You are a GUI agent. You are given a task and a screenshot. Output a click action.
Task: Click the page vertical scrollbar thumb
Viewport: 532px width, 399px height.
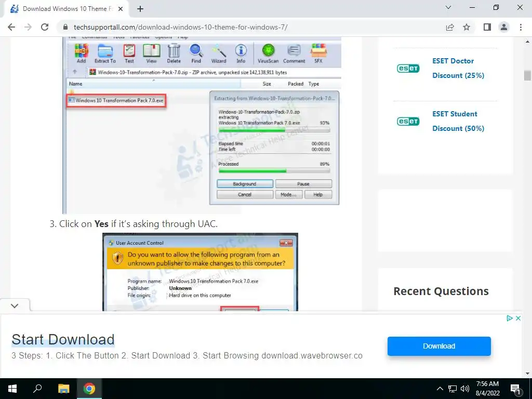527,75
